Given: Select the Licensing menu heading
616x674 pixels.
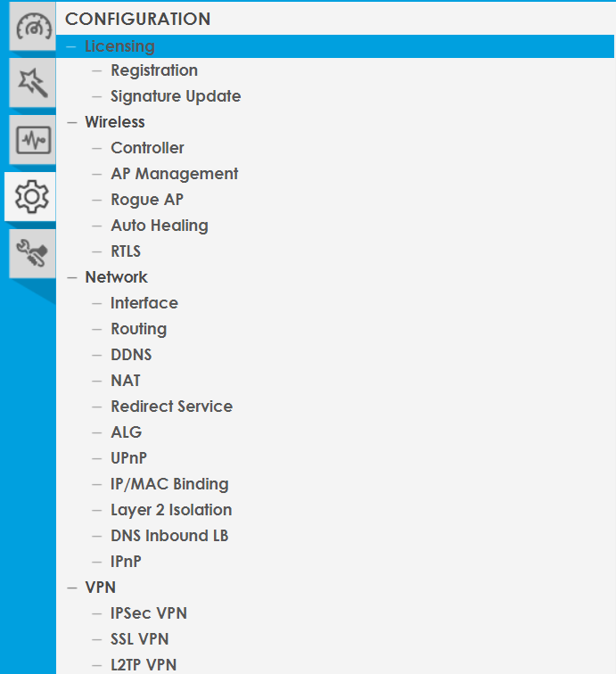Looking at the screenshot, I should (x=119, y=46).
